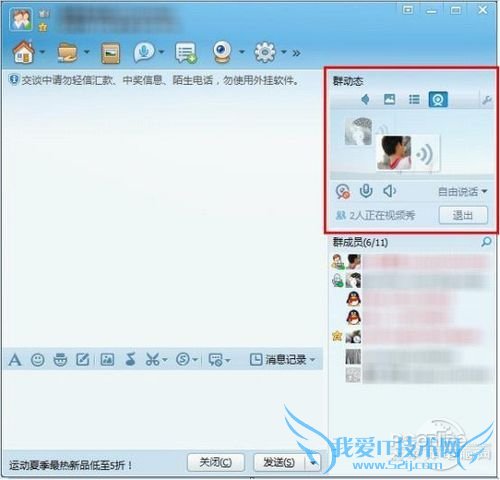Select first member row with penguin avatar
The image size is (500, 480).
(412, 299)
